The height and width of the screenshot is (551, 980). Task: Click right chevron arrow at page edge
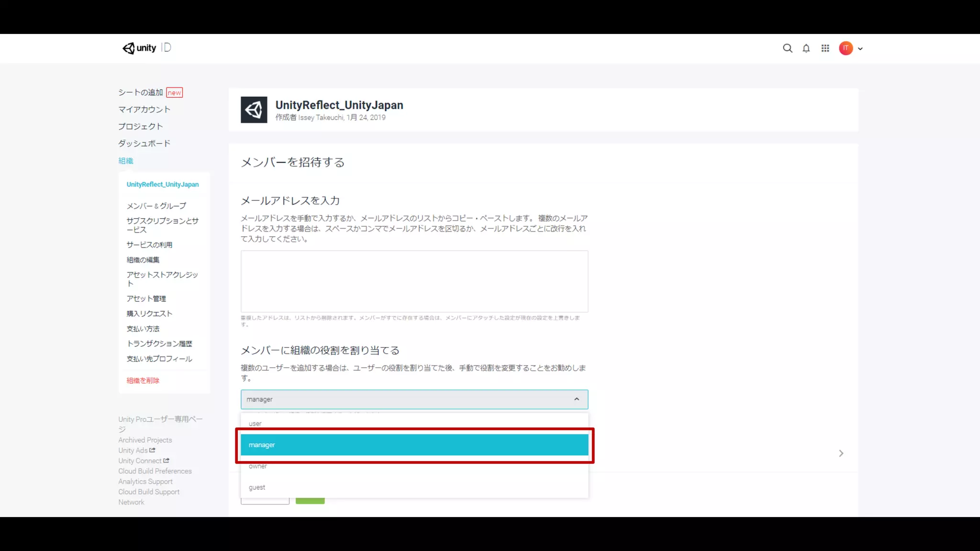(841, 453)
